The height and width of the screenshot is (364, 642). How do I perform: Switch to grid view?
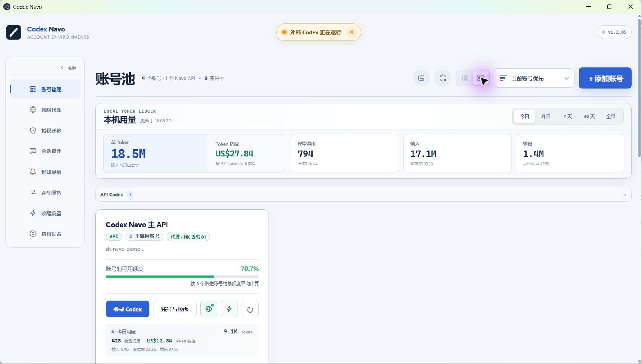(x=480, y=78)
